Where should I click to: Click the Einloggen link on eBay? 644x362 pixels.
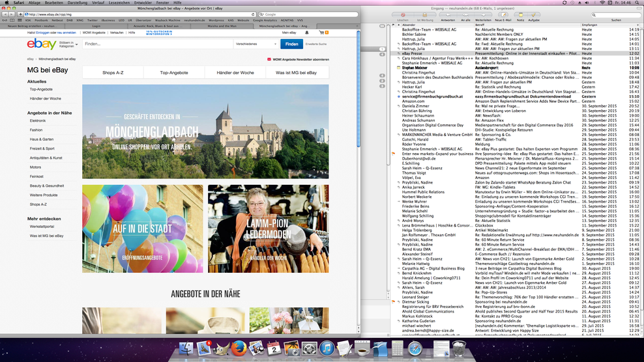42,33
